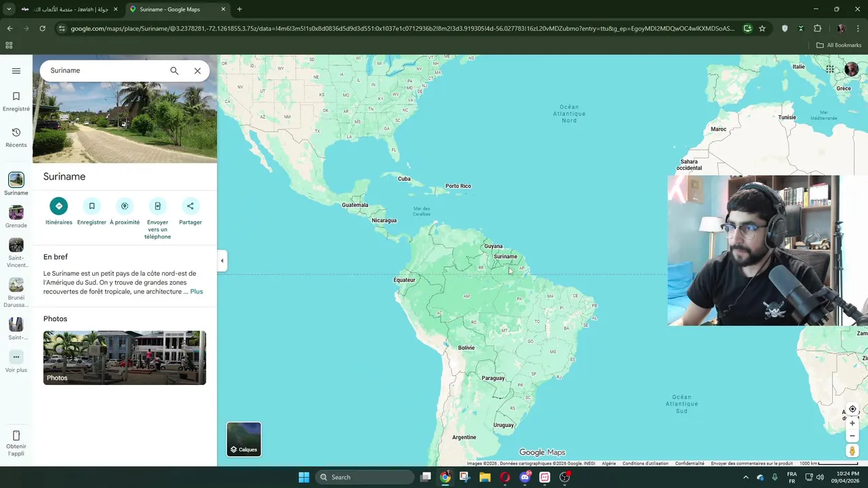Click the À proximité nearby button
This screenshot has width=868, height=488.
pyautogui.click(x=125, y=206)
